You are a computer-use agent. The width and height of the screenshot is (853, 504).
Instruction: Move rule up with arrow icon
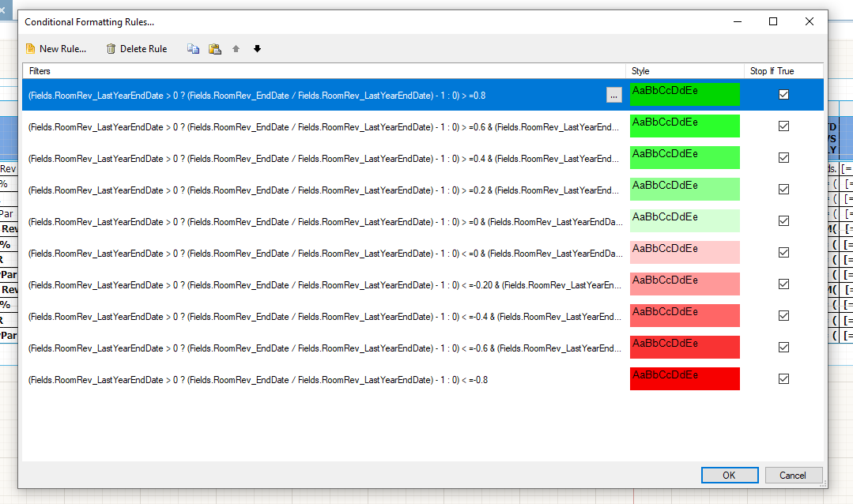[x=236, y=49]
